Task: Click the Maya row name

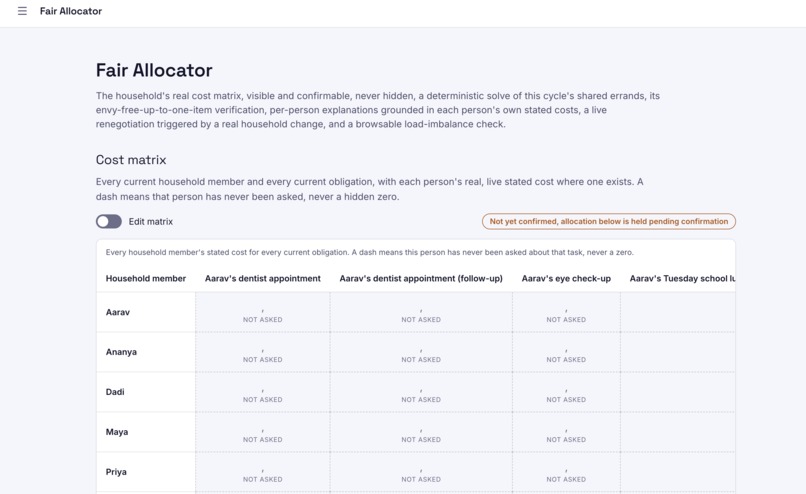Action: tap(117, 432)
